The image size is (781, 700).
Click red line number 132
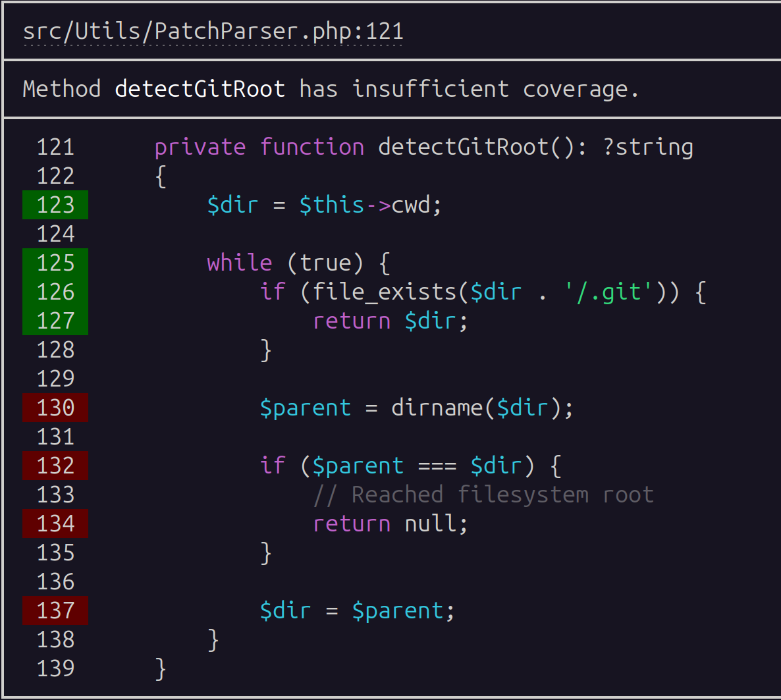tap(55, 466)
